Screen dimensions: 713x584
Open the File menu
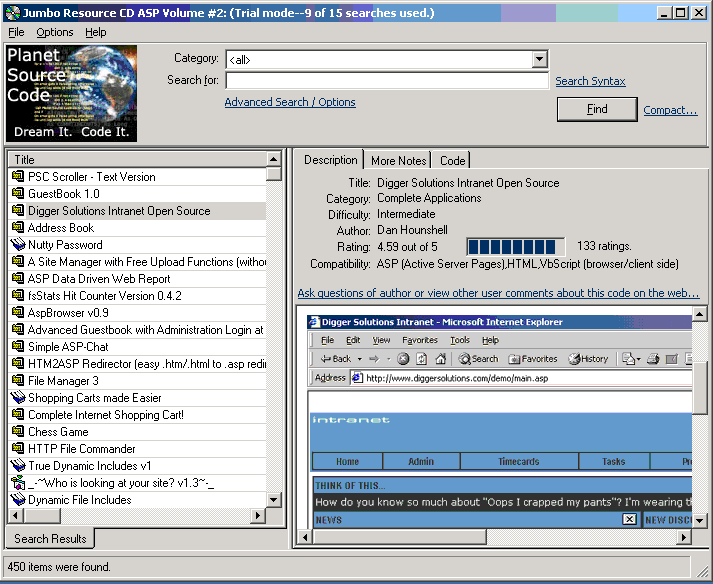(x=16, y=32)
